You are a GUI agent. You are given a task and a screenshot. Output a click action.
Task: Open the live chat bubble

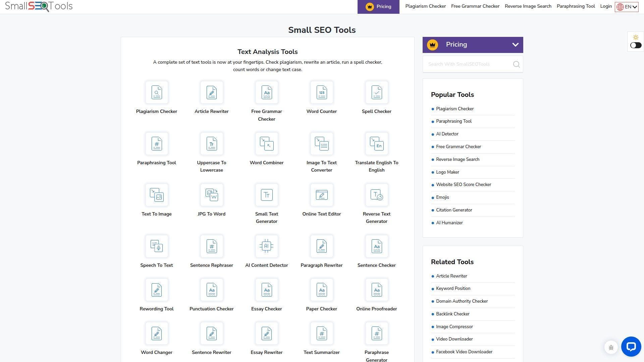pyautogui.click(x=631, y=347)
